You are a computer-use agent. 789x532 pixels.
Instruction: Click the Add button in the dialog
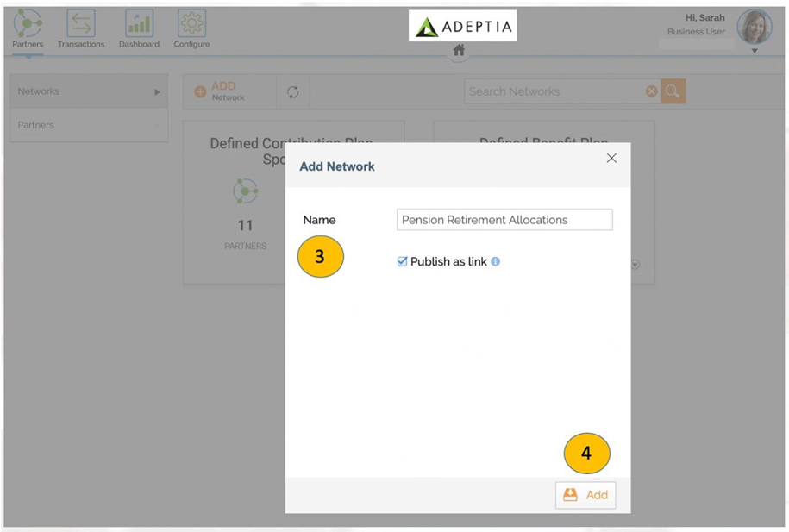[x=585, y=495]
